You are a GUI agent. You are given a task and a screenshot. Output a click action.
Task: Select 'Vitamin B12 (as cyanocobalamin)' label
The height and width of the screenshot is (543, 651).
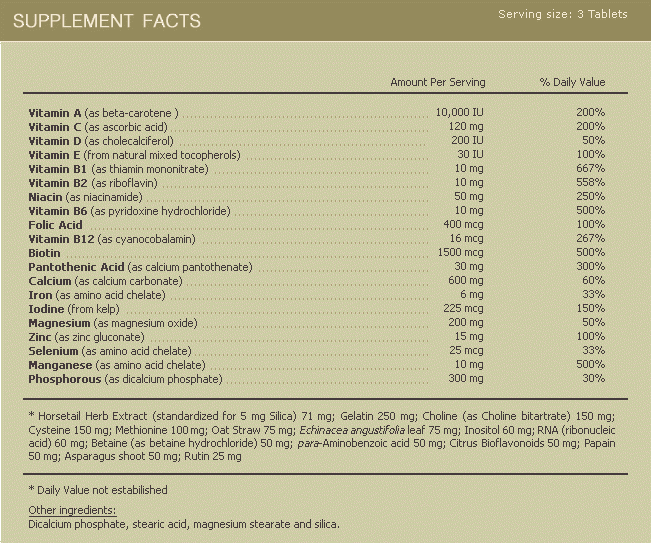point(112,240)
